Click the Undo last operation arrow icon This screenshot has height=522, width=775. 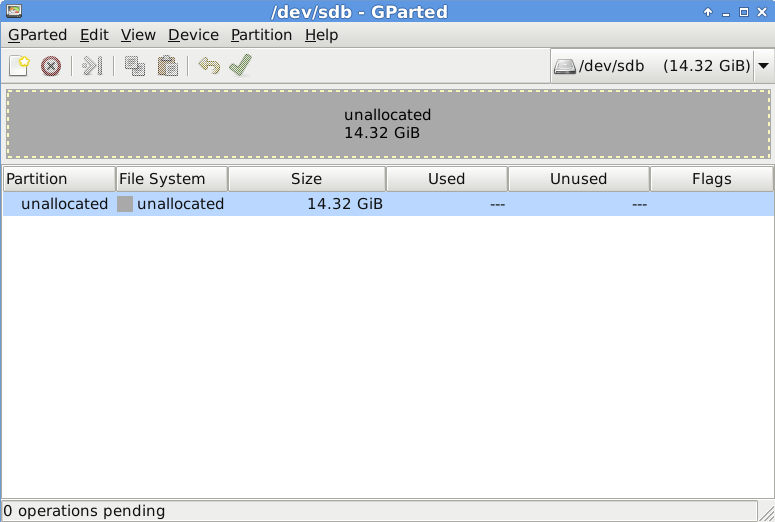209,65
